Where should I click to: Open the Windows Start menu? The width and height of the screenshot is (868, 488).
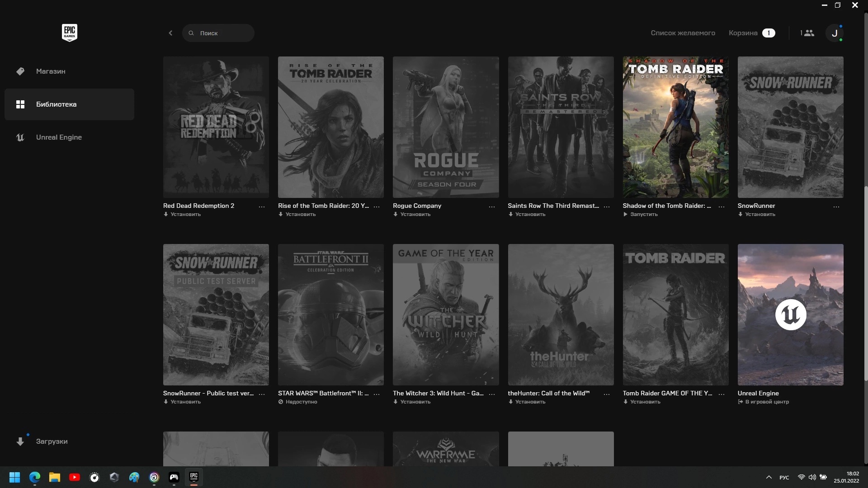[15, 477]
